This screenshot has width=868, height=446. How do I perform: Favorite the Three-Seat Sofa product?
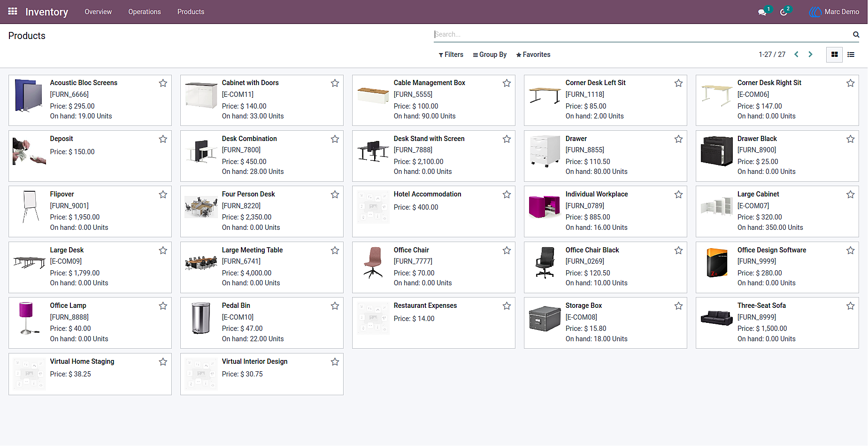pos(850,306)
